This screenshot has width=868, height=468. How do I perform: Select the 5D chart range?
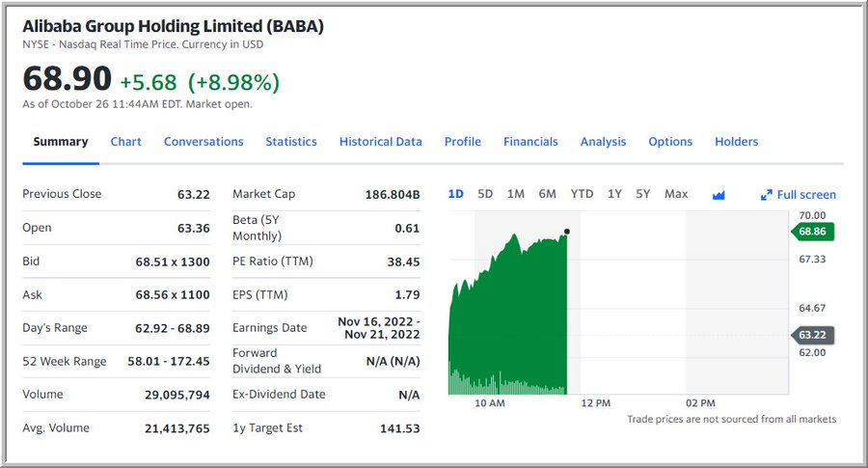[x=485, y=194]
